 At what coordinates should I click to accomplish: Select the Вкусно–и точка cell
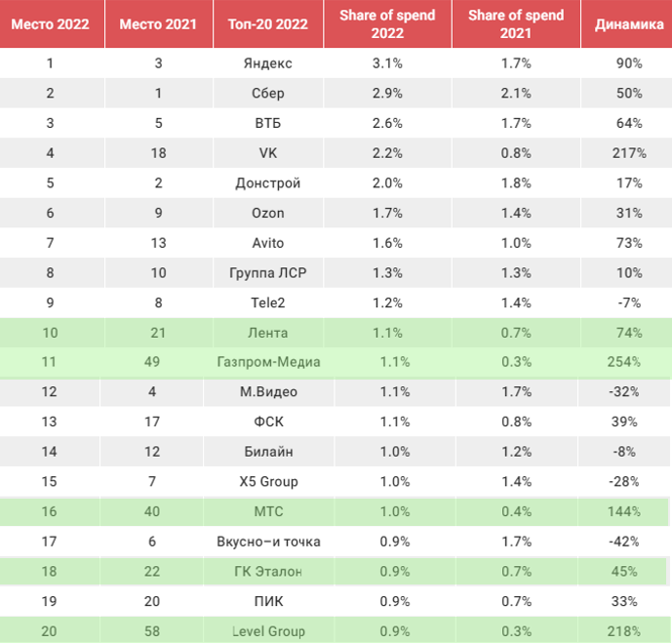pyautogui.click(x=269, y=542)
